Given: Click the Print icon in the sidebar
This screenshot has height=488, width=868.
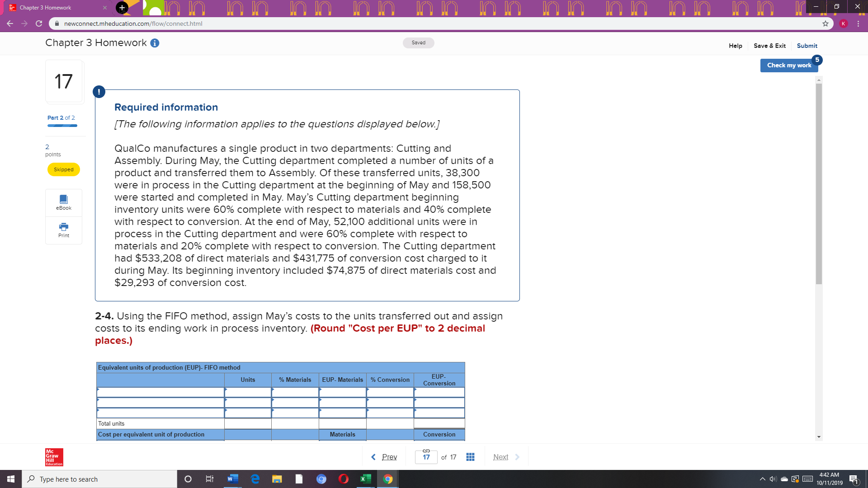Looking at the screenshot, I should [63, 230].
